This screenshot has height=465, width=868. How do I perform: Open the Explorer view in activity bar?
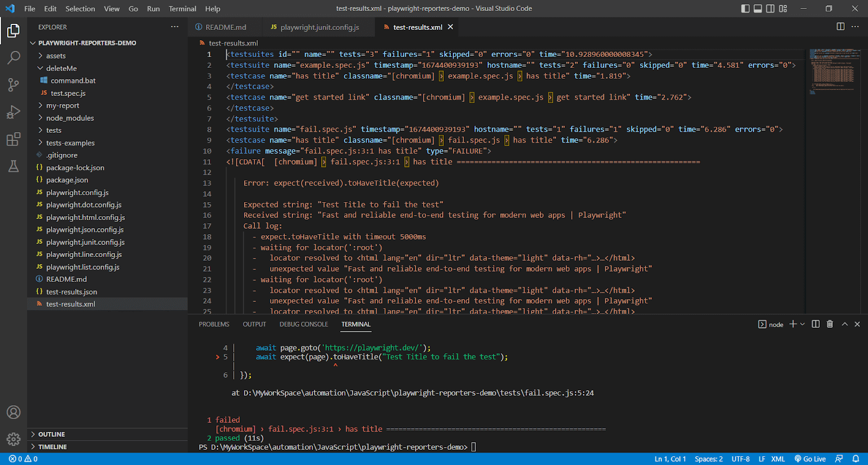(x=14, y=31)
